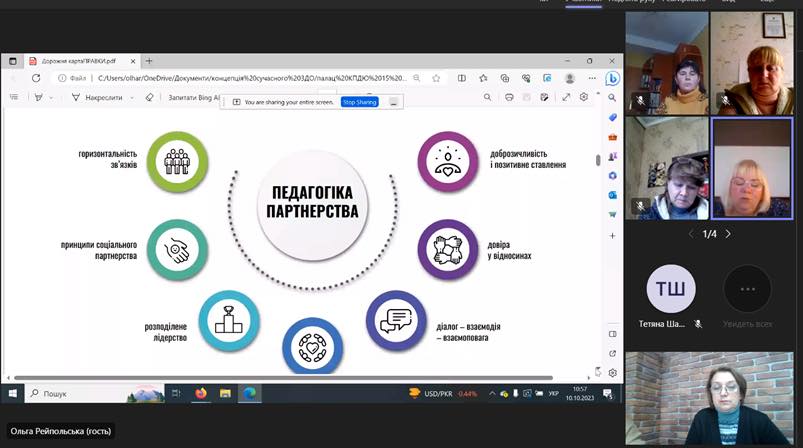This screenshot has height=448, width=803.
Task: Open File Explorer from taskbar
Action: (x=225, y=393)
